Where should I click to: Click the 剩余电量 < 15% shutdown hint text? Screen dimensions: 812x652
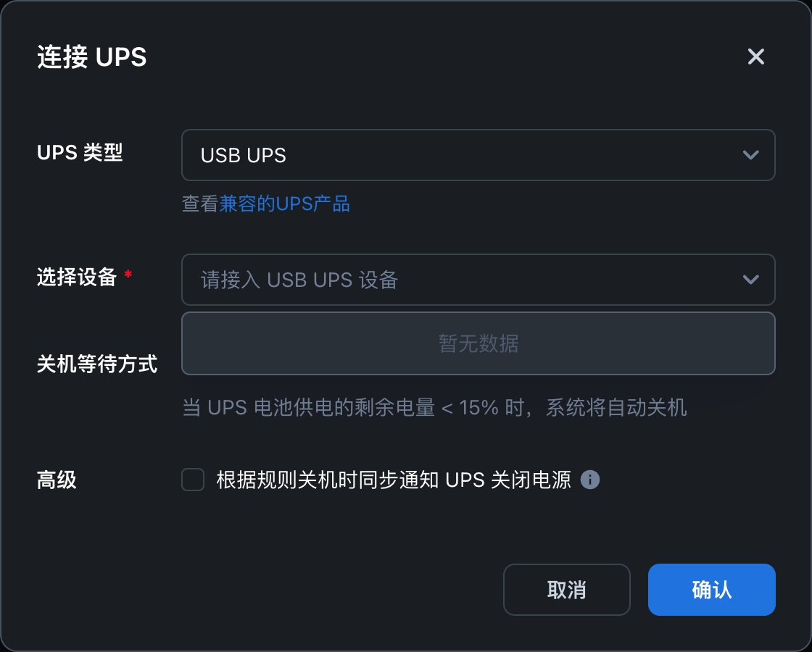click(434, 408)
